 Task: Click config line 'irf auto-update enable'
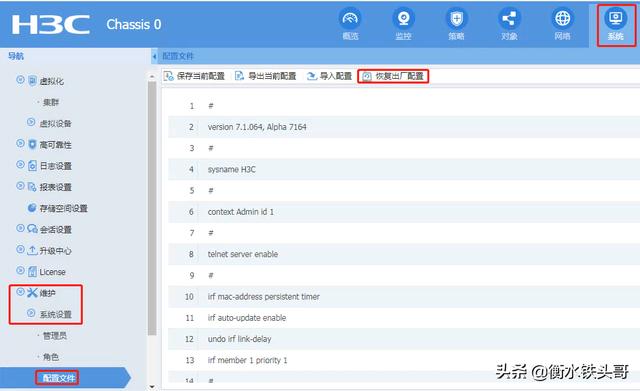click(247, 318)
